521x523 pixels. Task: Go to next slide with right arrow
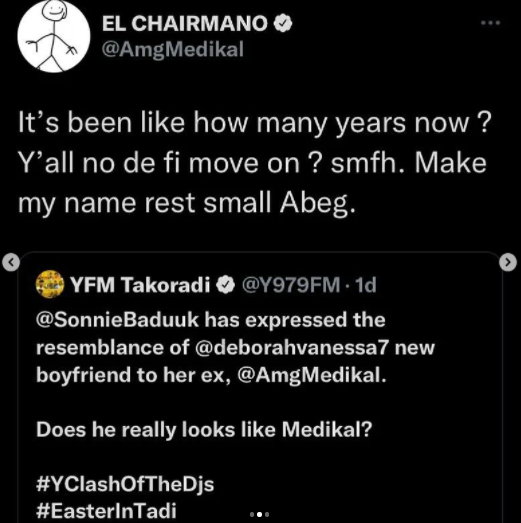click(508, 263)
